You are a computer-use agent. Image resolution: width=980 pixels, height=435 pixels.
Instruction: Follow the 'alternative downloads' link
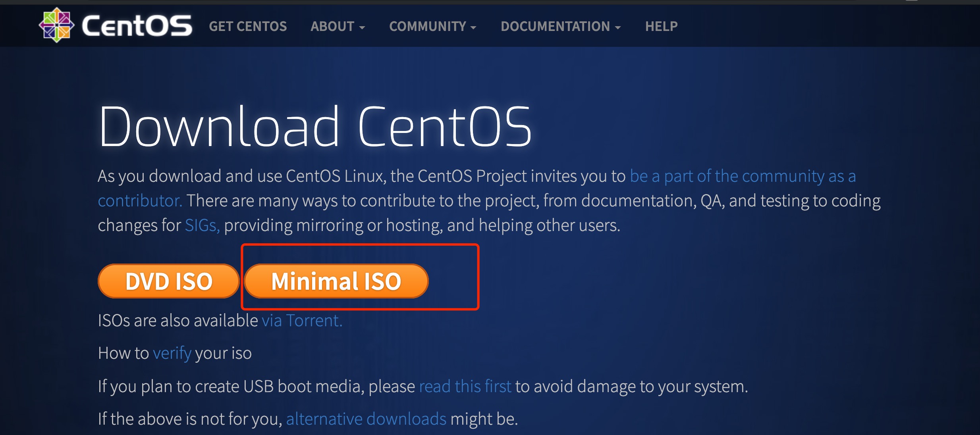click(366, 419)
